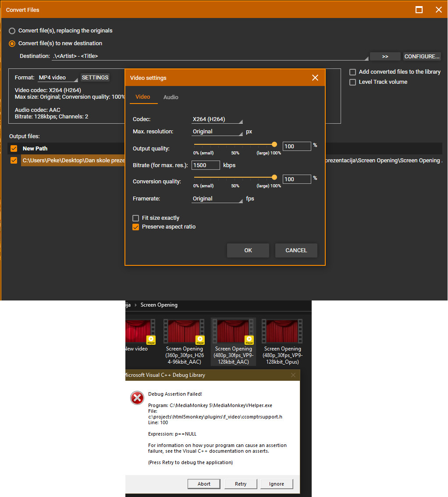Viewport: 448px width, 497px height.
Task: Click the New video file icon
Action: click(139, 332)
